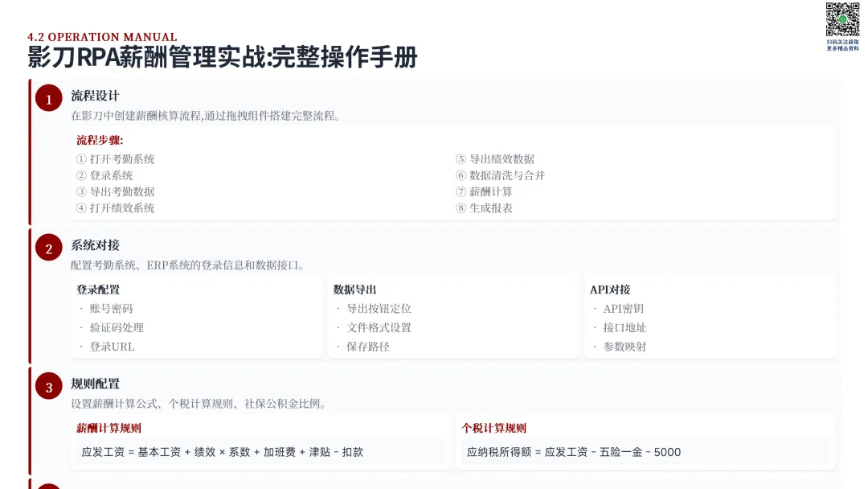The width and height of the screenshot is (868, 489).
Task: Click the 系统对接 section heading
Action: coord(95,245)
